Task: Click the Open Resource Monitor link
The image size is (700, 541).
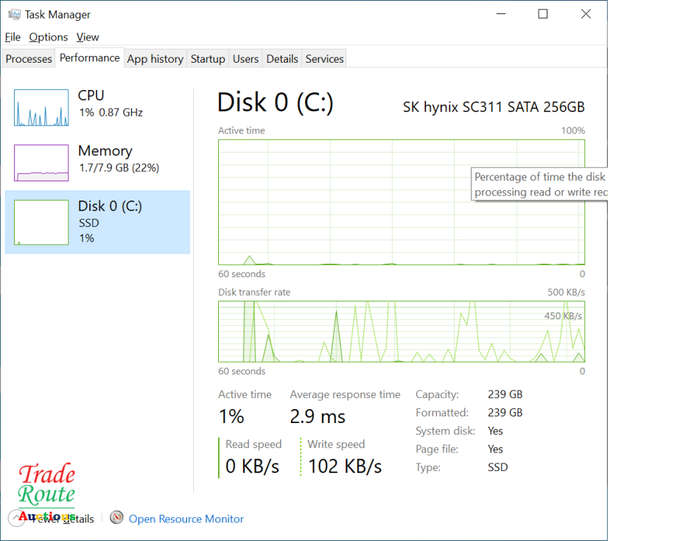Action: (x=186, y=519)
